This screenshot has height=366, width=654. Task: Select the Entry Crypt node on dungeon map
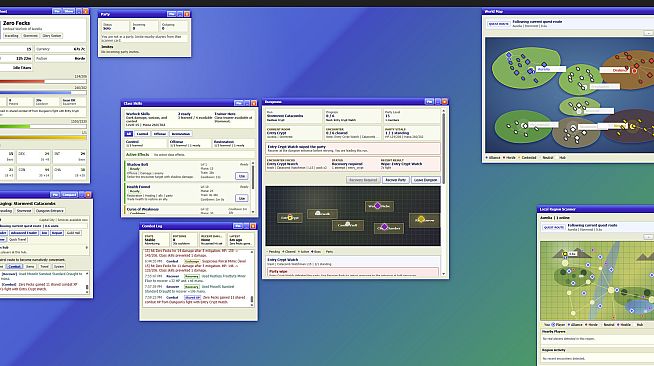click(290, 218)
